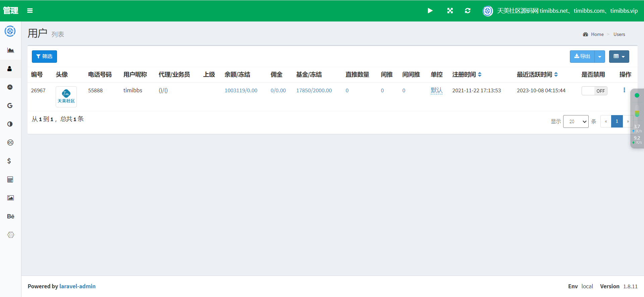Screen dimensions: 644x297
Task: Select the nickname timibbs cell
Action: coord(133,91)
